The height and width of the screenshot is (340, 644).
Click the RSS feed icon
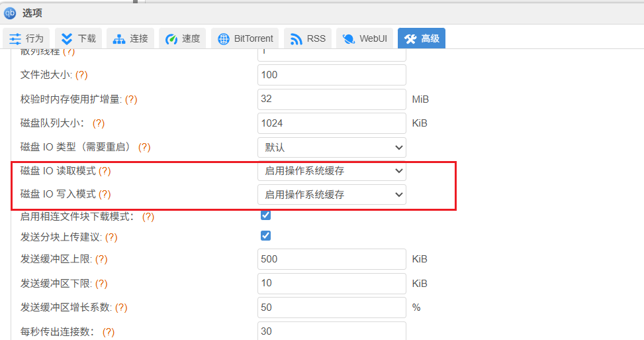click(x=297, y=38)
